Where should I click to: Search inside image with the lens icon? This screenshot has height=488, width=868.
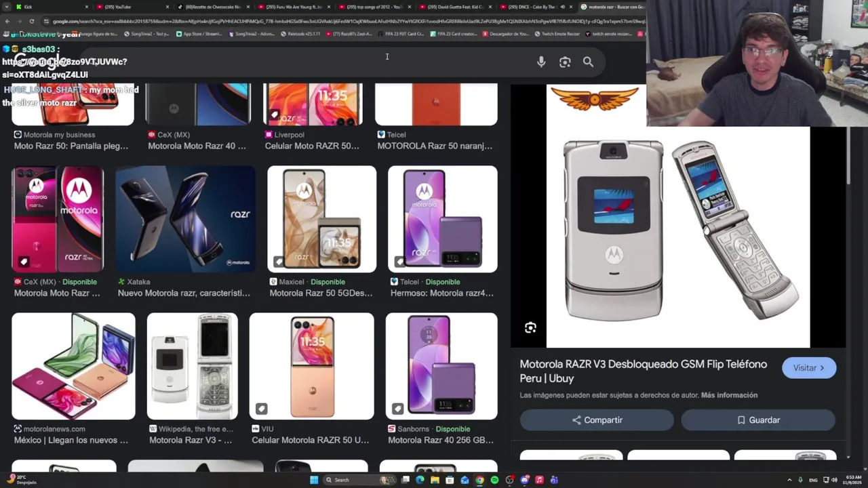[x=530, y=328]
